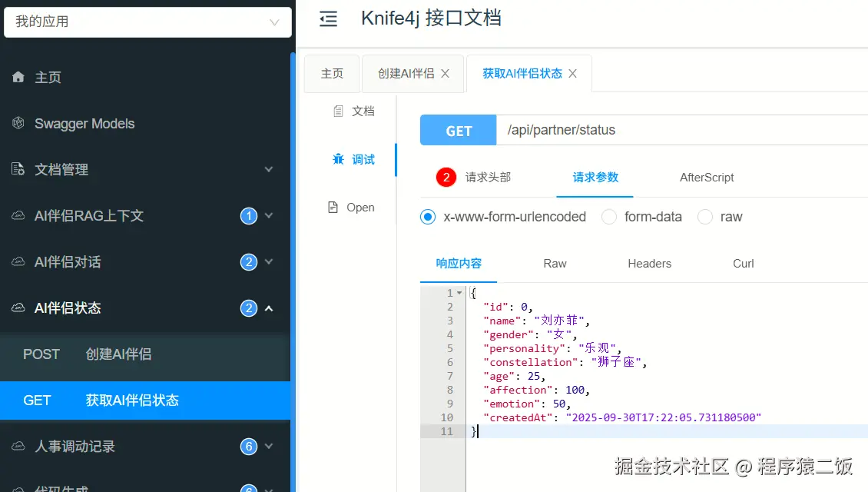Image resolution: width=868 pixels, height=492 pixels.
Task: Click the document icon next to 文档
Action: click(338, 111)
